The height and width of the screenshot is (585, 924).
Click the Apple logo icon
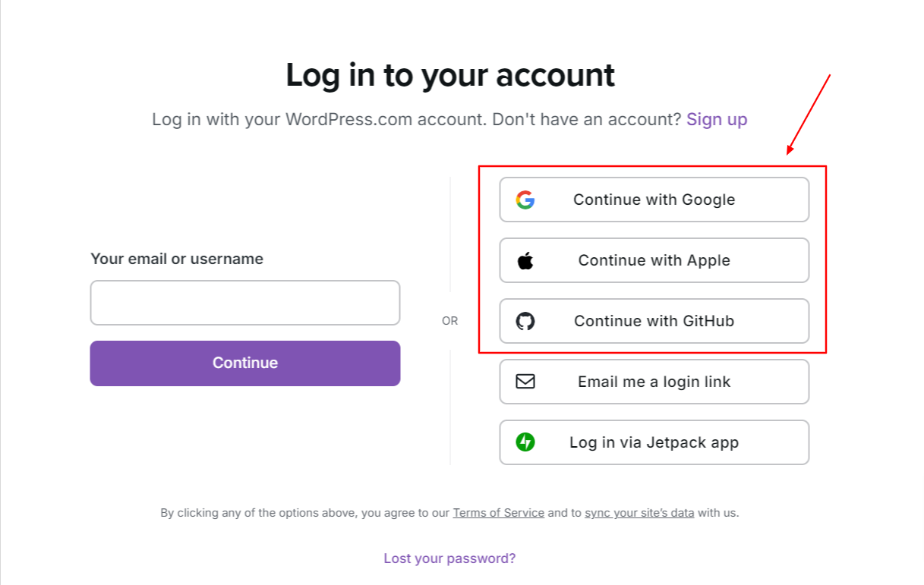tap(525, 259)
